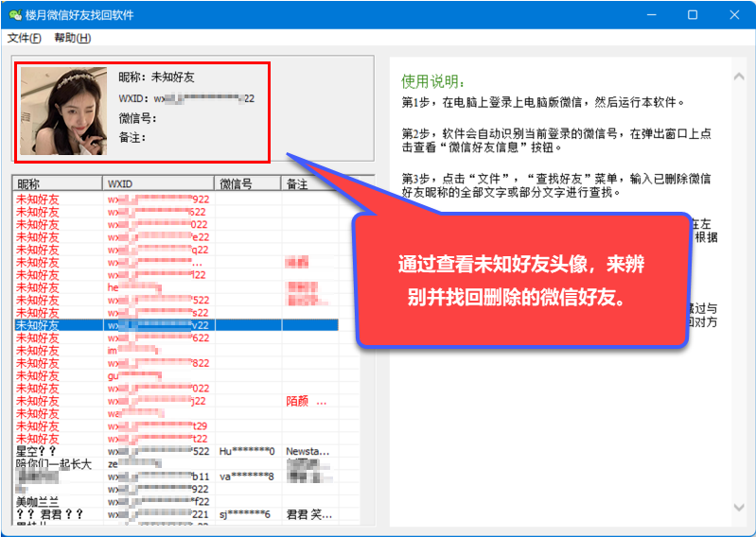Select the row with WXID ending t29
The width and height of the screenshot is (756, 537).
point(177,426)
